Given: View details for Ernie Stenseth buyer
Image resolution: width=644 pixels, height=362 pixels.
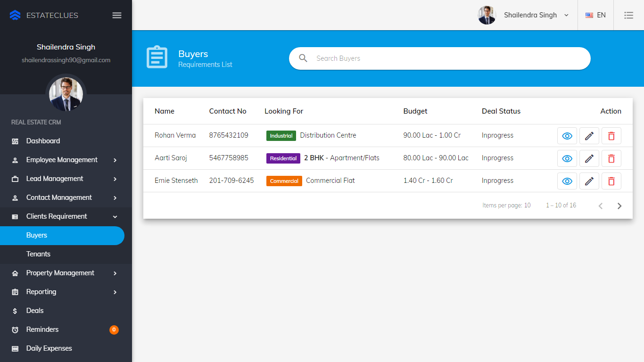Looking at the screenshot, I should click(567, 181).
